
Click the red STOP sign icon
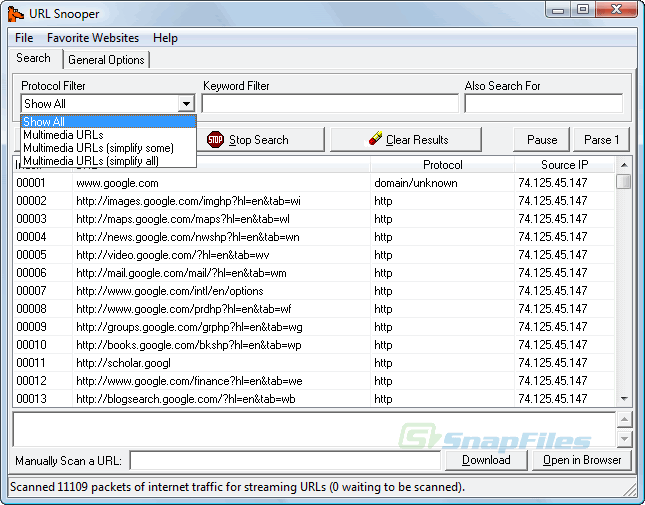pos(215,140)
